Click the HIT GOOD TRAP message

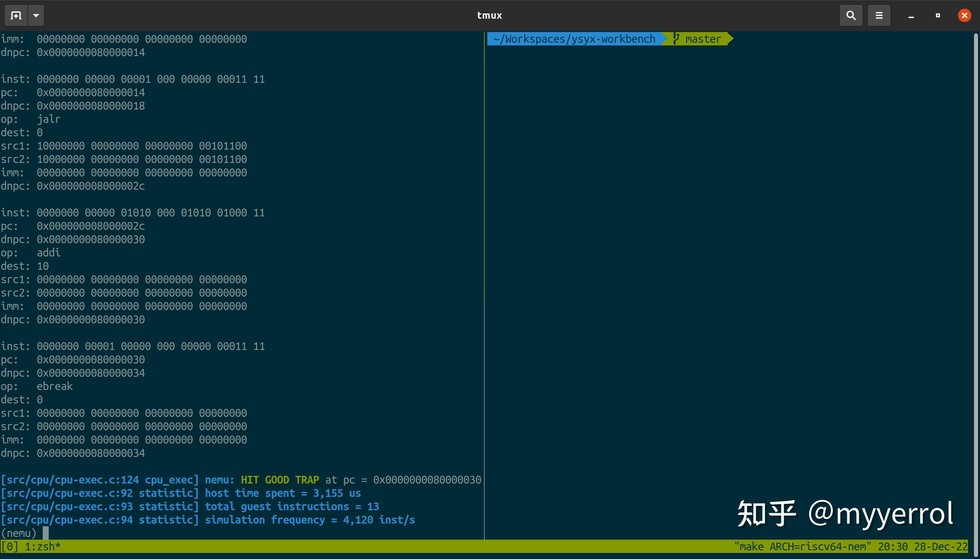[280, 480]
